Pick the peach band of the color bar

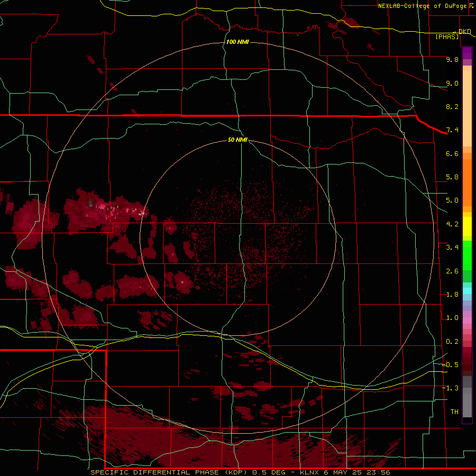point(467,108)
